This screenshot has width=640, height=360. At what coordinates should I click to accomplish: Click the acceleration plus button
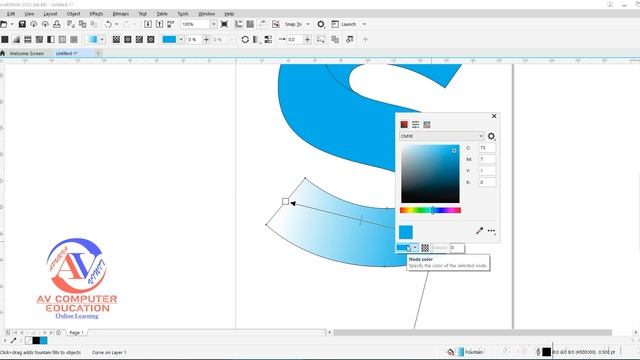pyautogui.click(x=307, y=39)
